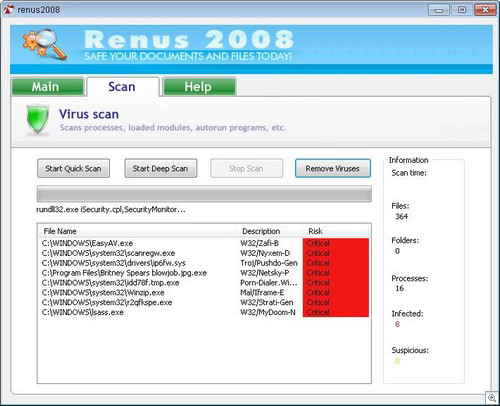500x406 pixels.
Task: Click the Infected count 8
Action: click(x=397, y=324)
